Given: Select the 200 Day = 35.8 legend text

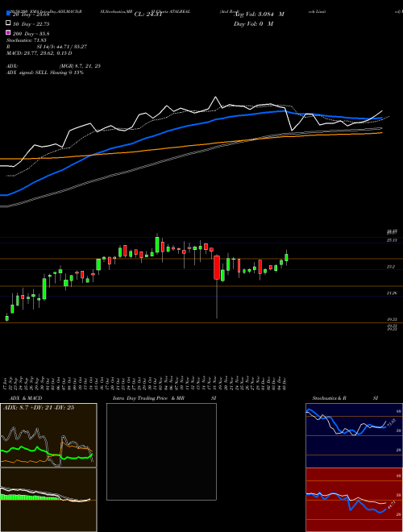Looking at the screenshot, I should tap(31, 33).
